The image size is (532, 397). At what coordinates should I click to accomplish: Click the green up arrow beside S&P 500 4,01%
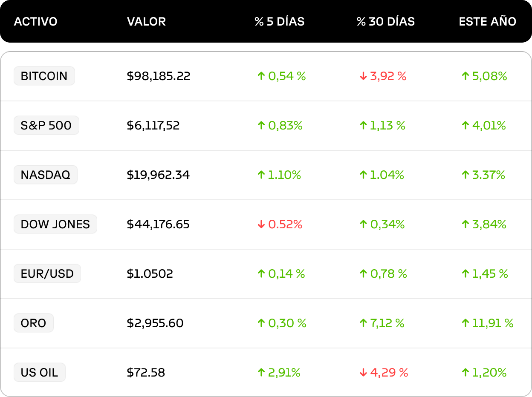click(465, 126)
